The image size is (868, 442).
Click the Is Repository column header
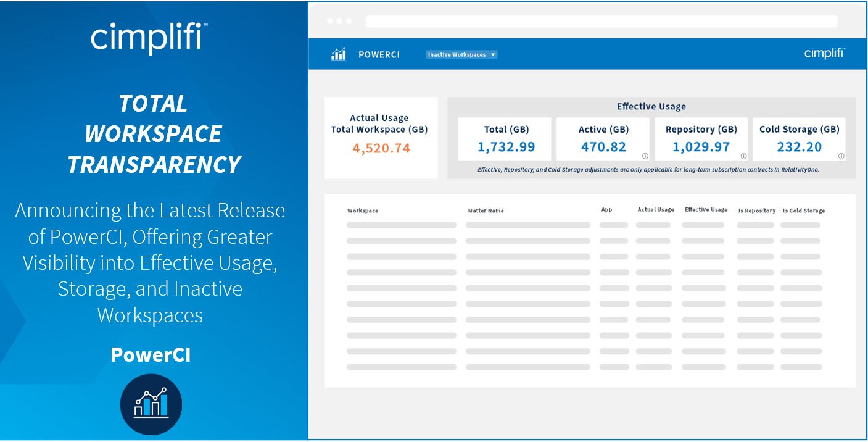pyautogui.click(x=757, y=211)
